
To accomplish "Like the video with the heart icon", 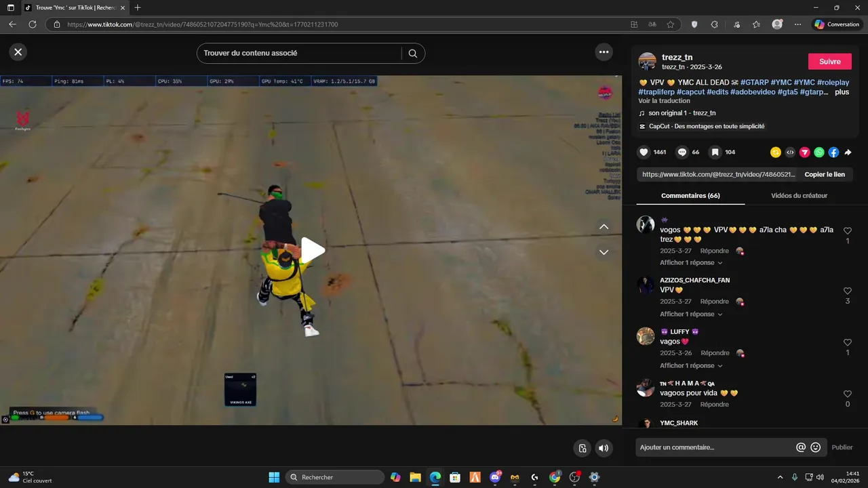I will point(644,152).
